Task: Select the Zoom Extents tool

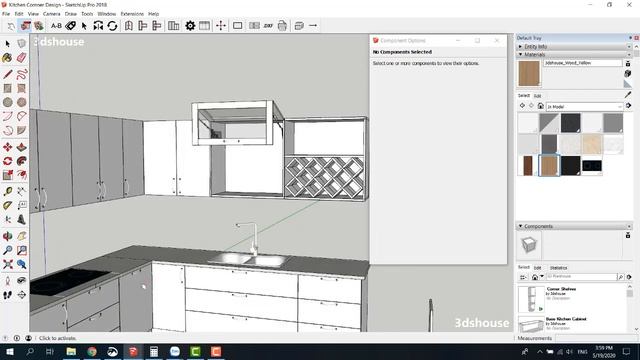Action: click(x=7, y=264)
